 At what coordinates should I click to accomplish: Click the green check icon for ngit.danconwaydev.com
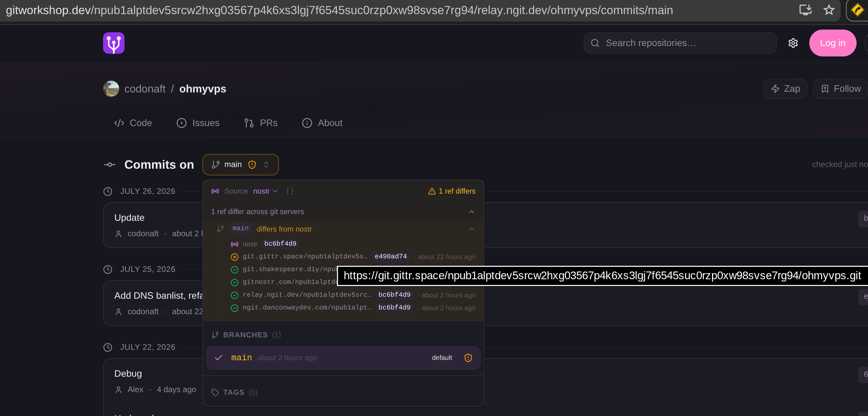(235, 308)
